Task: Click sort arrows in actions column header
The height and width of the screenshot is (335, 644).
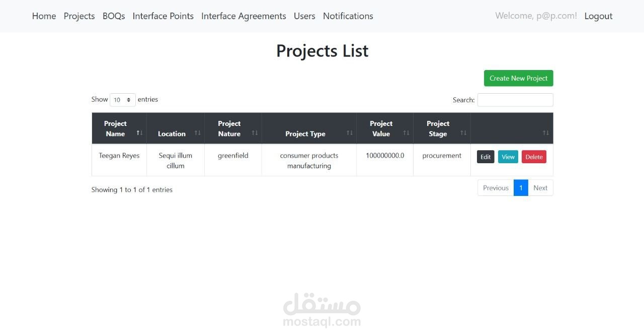Action: coord(546,133)
